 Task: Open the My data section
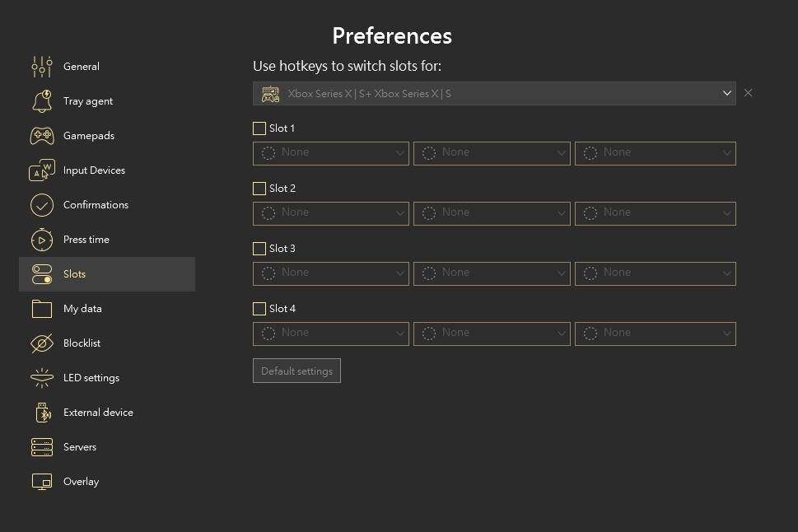tap(82, 309)
